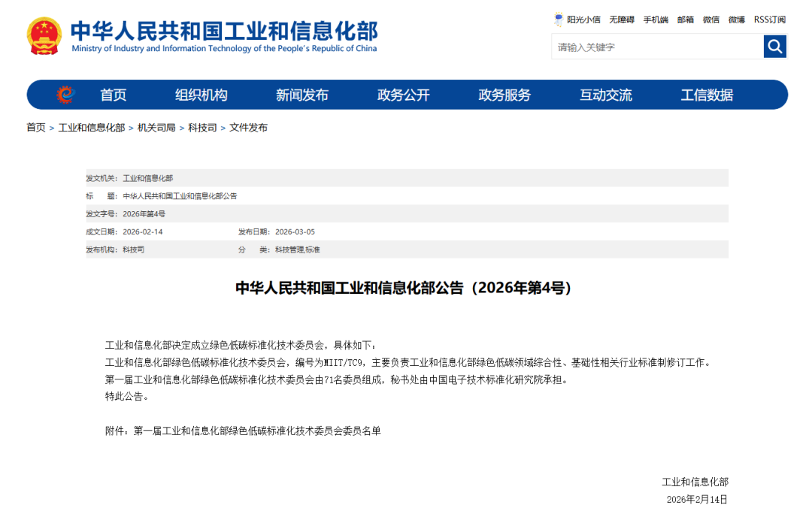812x517 pixels.
Task: Click the red swirl icon in navigation bar
Action: point(65,95)
